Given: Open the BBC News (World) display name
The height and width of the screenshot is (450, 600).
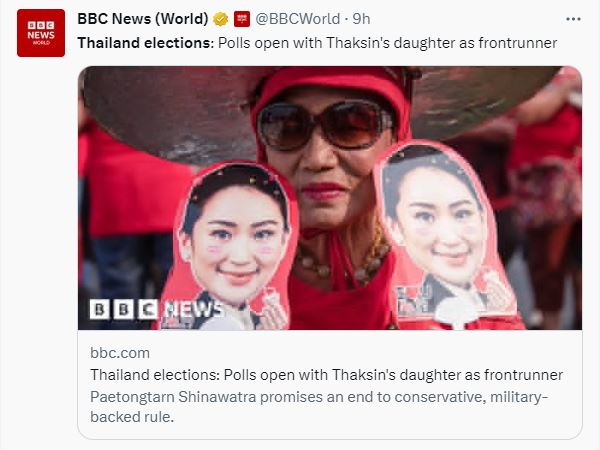Looking at the screenshot, I should coord(143,19).
